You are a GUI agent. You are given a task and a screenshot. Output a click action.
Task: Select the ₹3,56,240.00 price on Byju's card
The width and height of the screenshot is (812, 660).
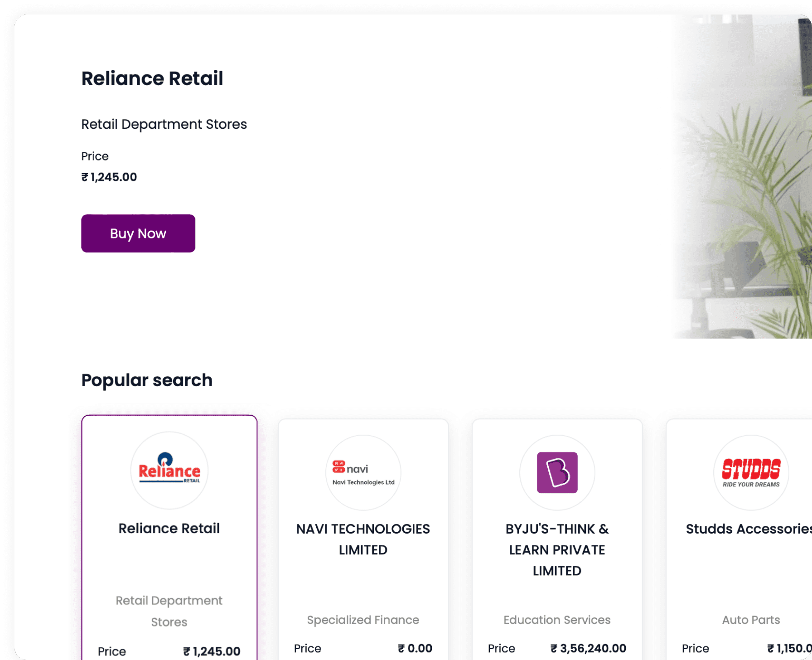(x=588, y=649)
